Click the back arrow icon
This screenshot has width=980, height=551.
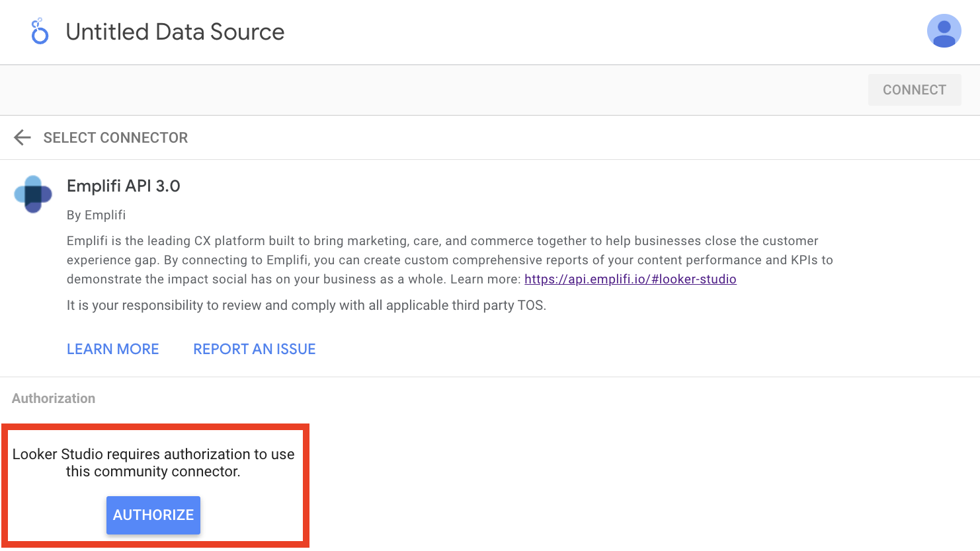click(22, 137)
